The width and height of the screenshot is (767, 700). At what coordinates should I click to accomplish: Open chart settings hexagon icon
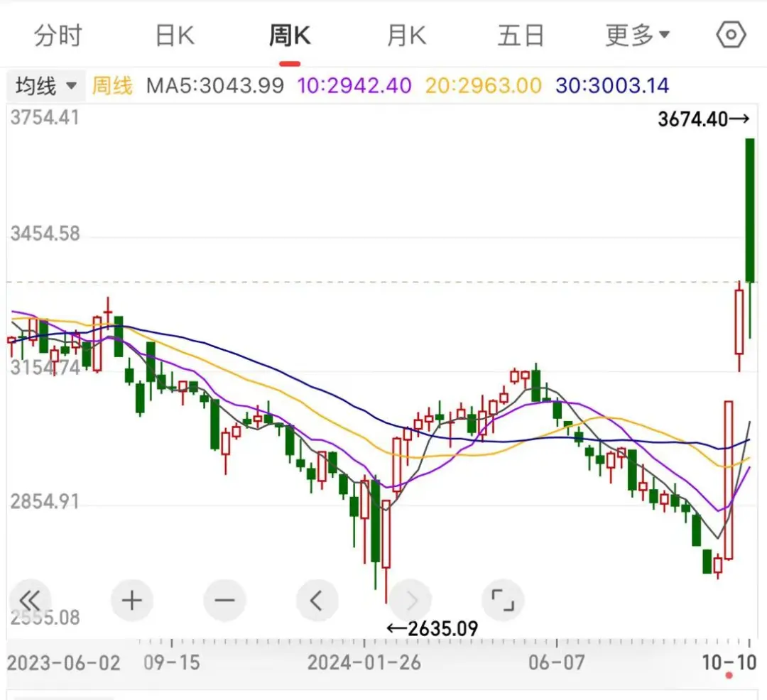731,35
